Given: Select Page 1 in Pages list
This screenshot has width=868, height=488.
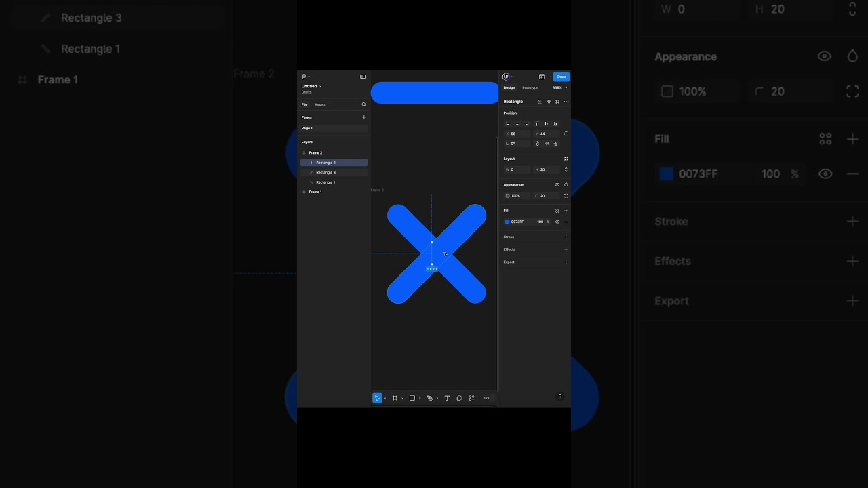Looking at the screenshot, I should point(334,128).
